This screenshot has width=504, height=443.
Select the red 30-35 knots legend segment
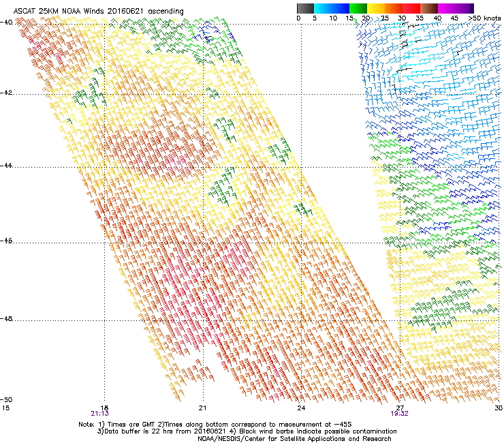click(x=411, y=8)
